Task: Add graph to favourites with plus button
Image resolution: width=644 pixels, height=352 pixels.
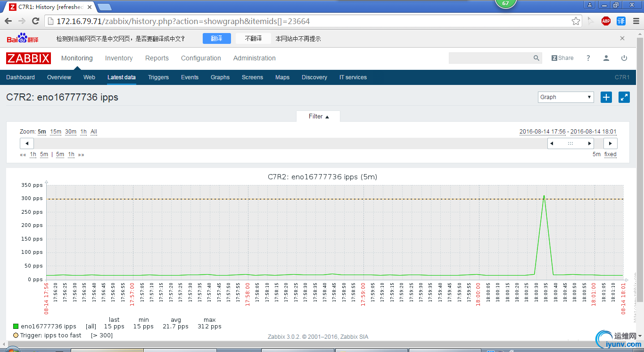Action: click(x=606, y=97)
